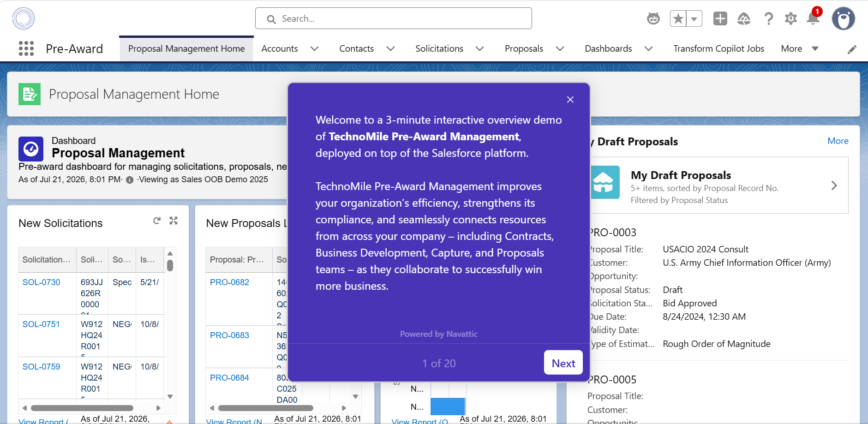Click Next in the demo popup
The image size is (868, 424).
pos(563,363)
